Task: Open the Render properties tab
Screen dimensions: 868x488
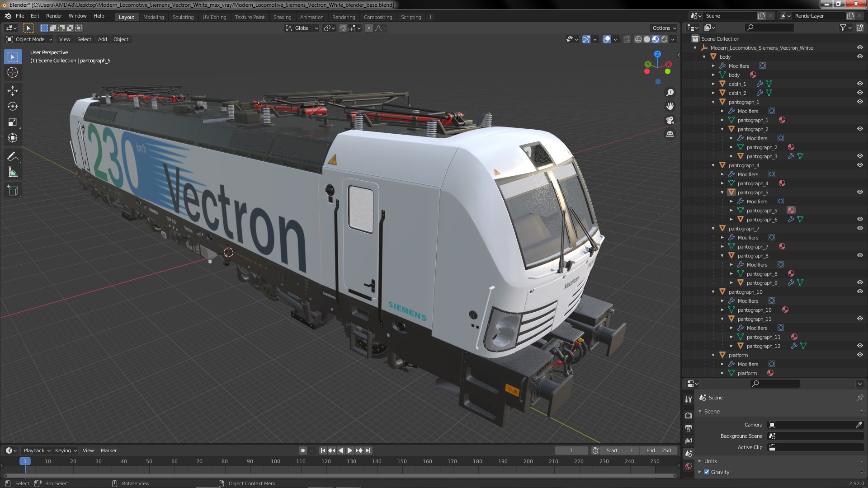Action: [689, 415]
